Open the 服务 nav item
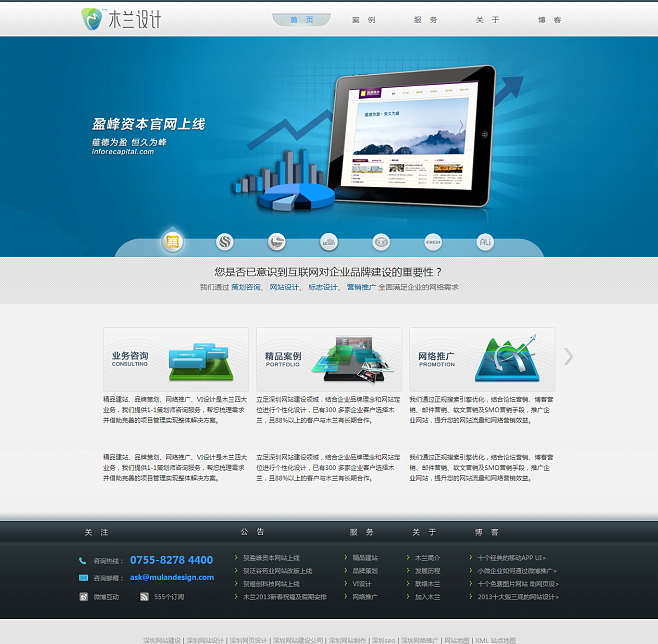The height and width of the screenshot is (644, 658). pyautogui.click(x=426, y=20)
